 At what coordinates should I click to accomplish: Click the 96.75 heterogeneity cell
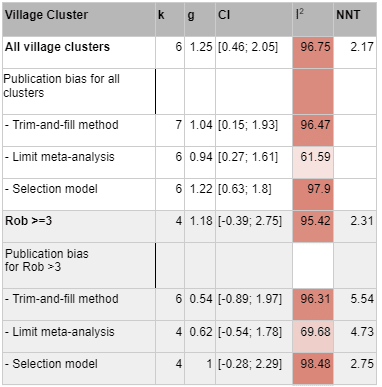tap(313, 52)
